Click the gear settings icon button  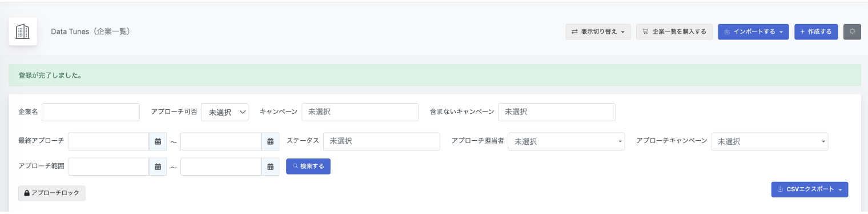click(x=852, y=31)
